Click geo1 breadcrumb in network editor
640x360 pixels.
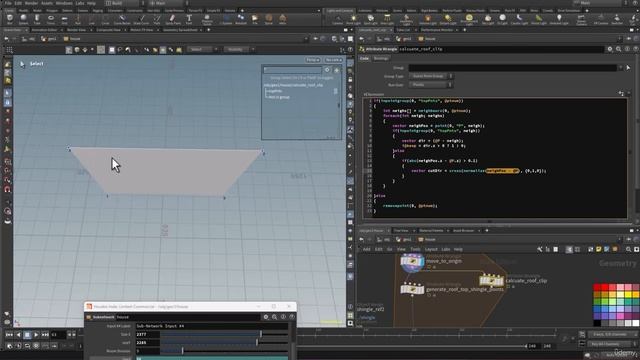(x=403, y=240)
